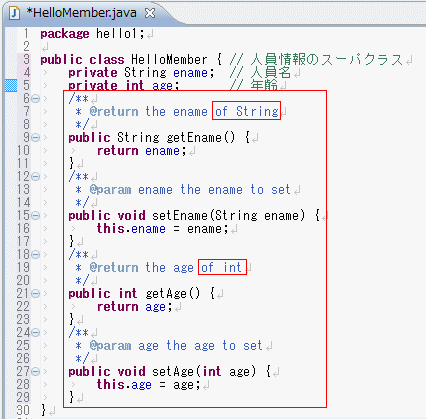Click 'getAge()' on line 21
Viewport: 426px width, 419px height.
click(173, 294)
